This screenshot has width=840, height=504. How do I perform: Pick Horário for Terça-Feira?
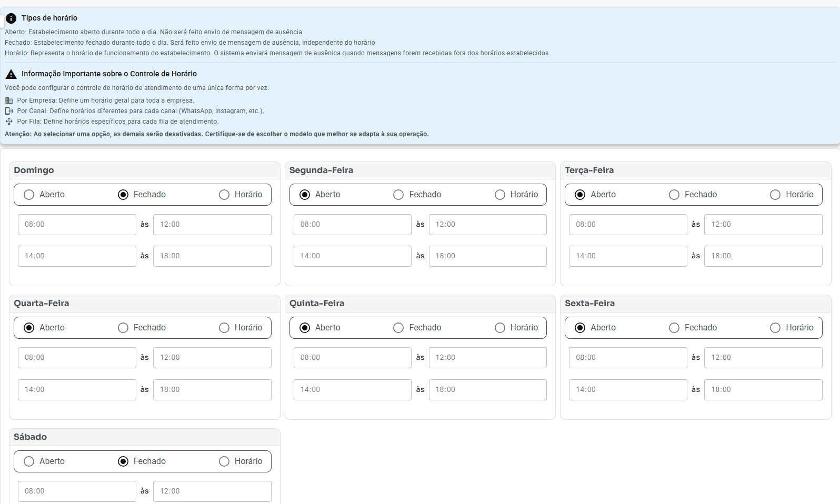click(x=775, y=195)
